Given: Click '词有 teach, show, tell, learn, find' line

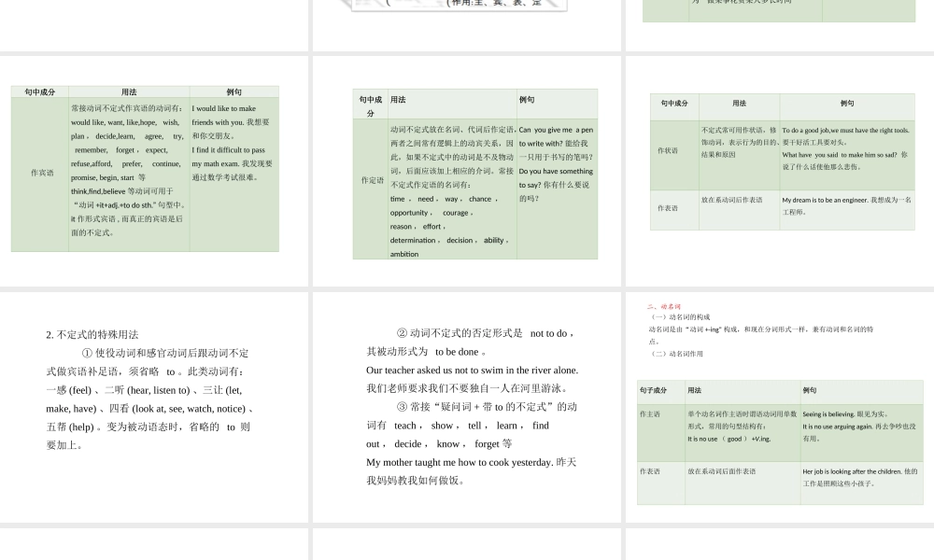Looking at the screenshot, I should tap(458, 426).
